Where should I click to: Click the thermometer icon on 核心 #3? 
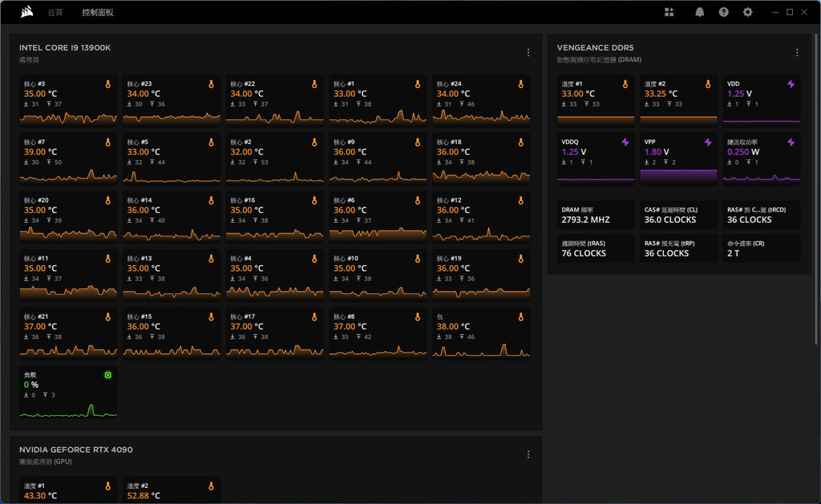(108, 84)
